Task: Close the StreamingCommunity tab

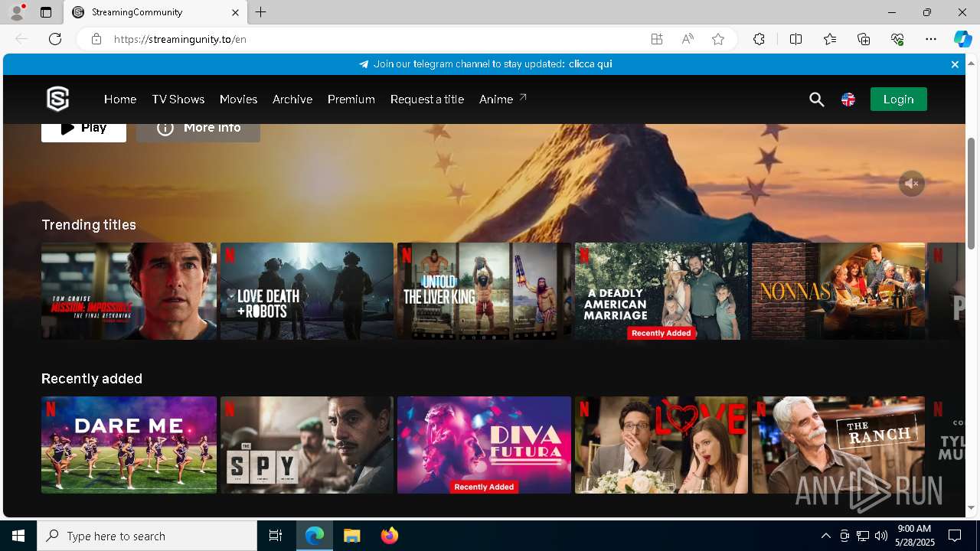Action: click(235, 12)
